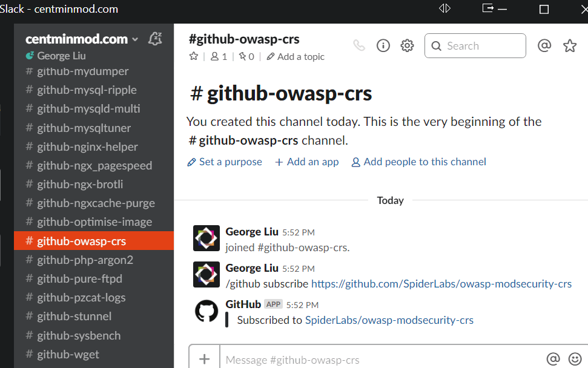
Task: Click George Liu name on subscribe message
Action: tap(252, 268)
